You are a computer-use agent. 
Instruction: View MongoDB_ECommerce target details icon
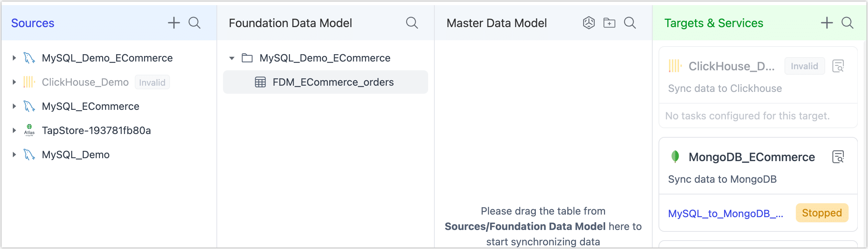point(838,157)
